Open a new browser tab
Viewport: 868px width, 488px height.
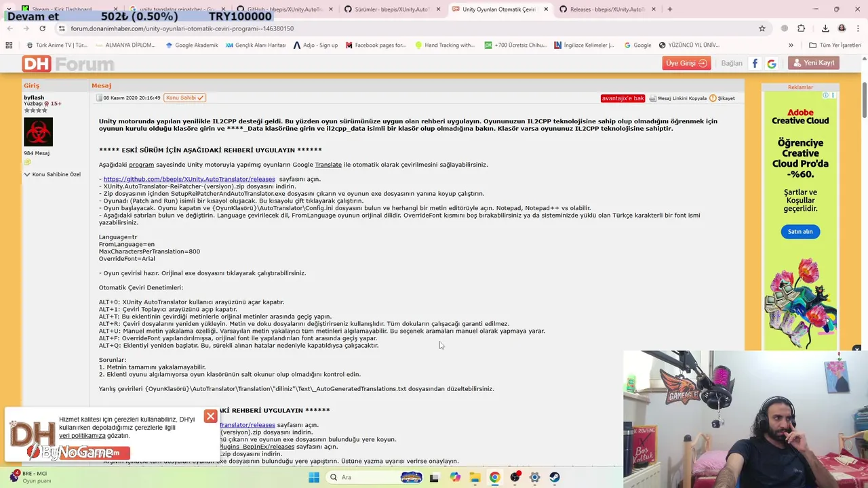670,9
